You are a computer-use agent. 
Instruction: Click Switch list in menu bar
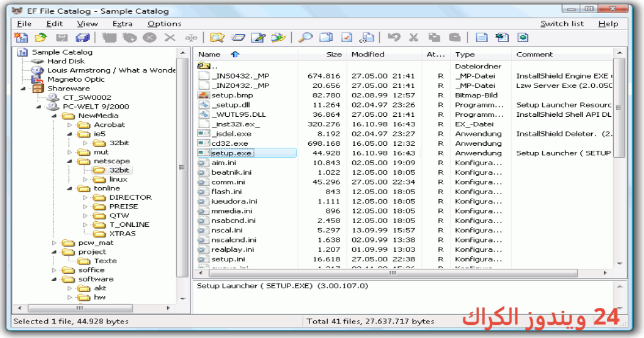[x=562, y=24]
